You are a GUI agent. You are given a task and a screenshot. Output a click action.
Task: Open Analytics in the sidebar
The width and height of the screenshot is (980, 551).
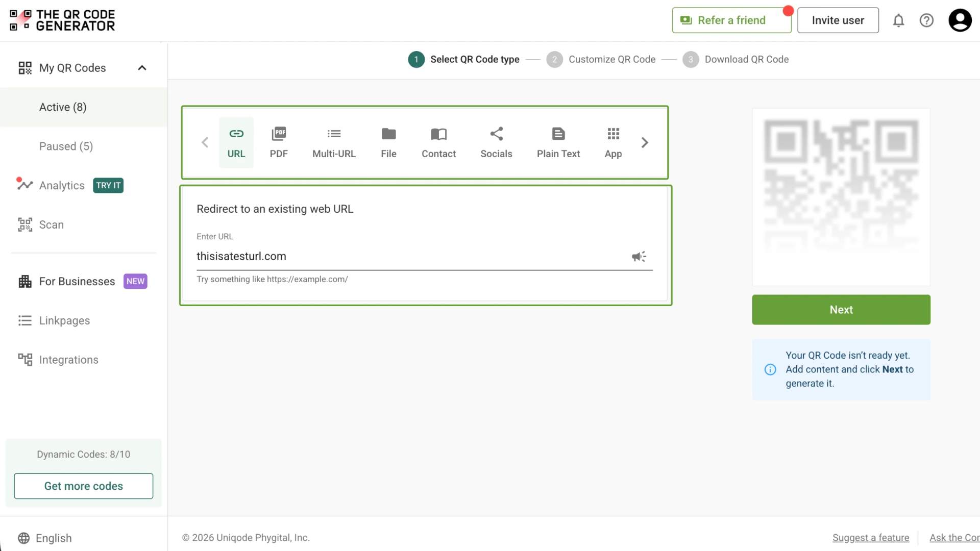62,185
